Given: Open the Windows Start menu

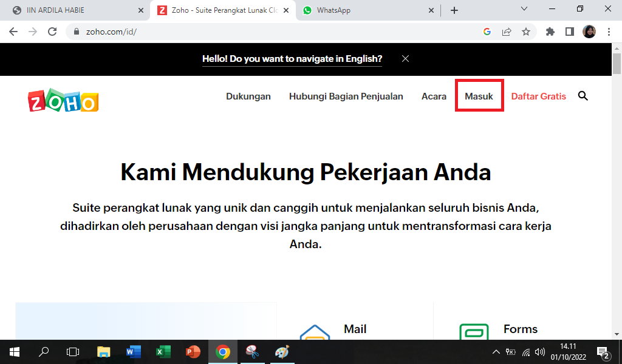Looking at the screenshot, I should tap(15, 352).
